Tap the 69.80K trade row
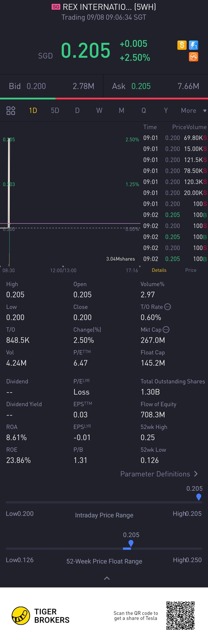This screenshot has width=208, height=644. point(175,138)
